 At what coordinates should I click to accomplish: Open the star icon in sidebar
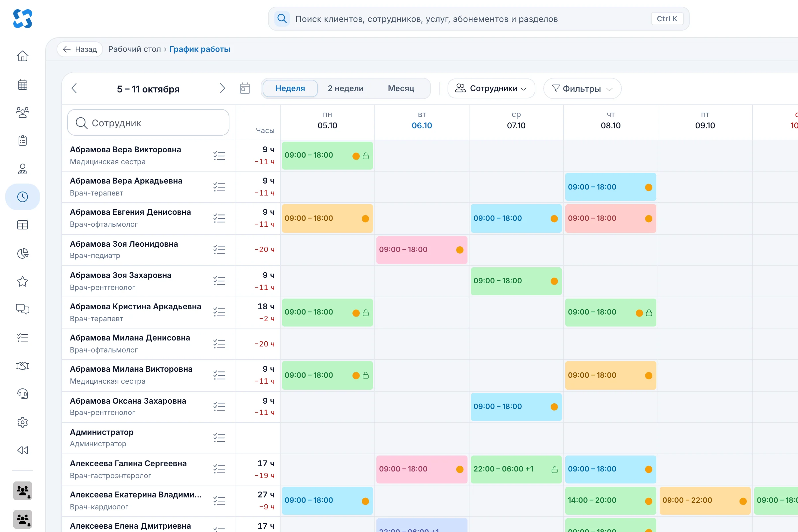22,281
